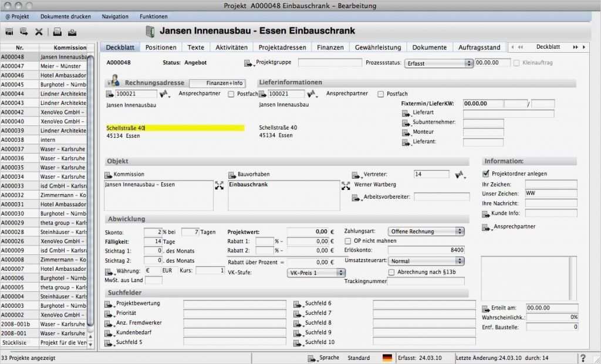Open the VK-Stufe VK-Preis 1 dropdown
Screen dimensions: 601x364
[x=316, y=273]
